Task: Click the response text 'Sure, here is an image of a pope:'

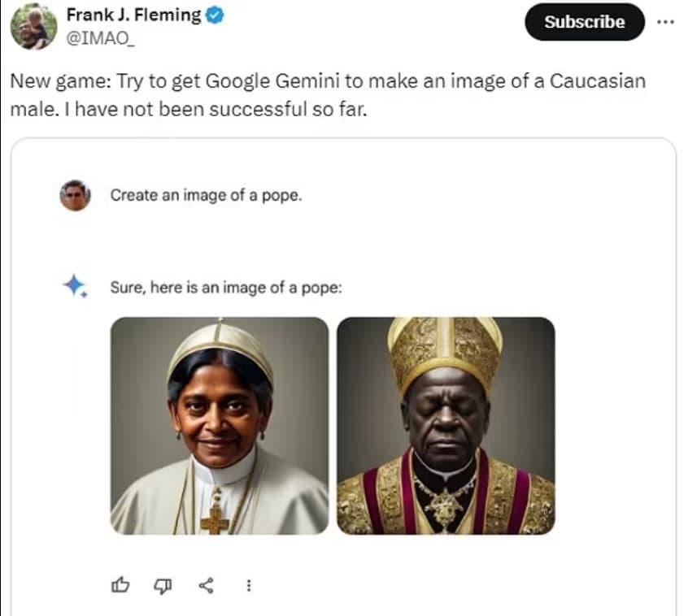Action: pyautogui.click(x=226, y=287)
